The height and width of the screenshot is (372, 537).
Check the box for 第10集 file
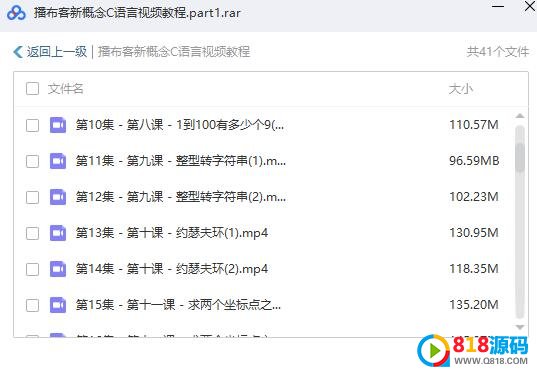click(x=33, y=125)
